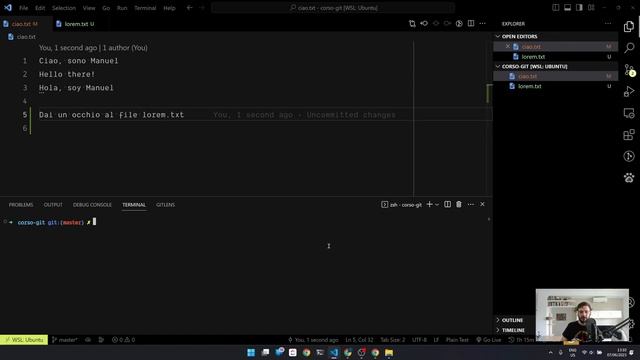This screenshot has height=360, width=640.
Task: Open the Terminal menu
Action: tap(145, 8)
